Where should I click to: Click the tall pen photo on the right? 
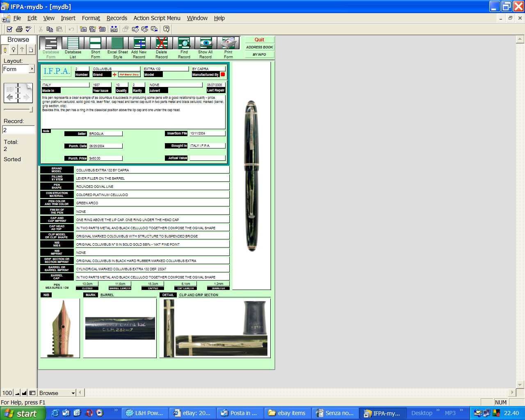tap(251, 176)
